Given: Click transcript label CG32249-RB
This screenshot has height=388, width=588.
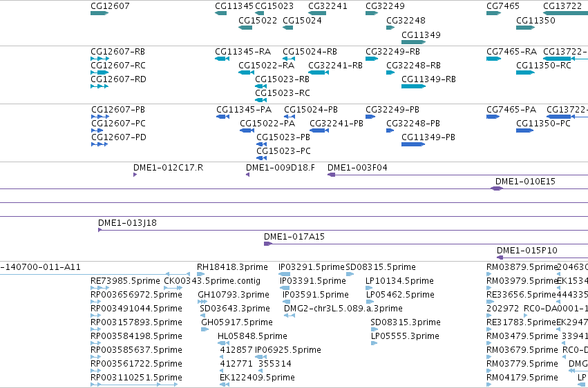Looking at the screenshot, I should [392, 51].
